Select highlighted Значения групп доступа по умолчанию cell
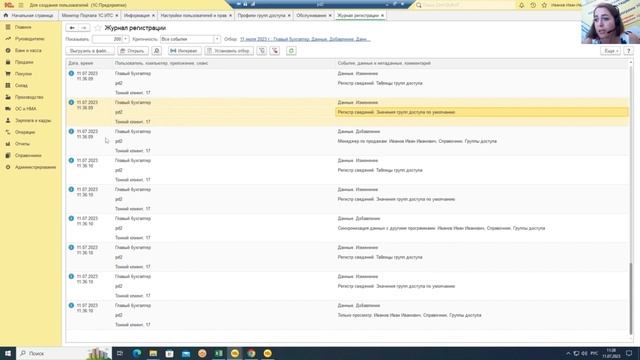The height and width of the screenshot is (360, 640). [482, 112]
